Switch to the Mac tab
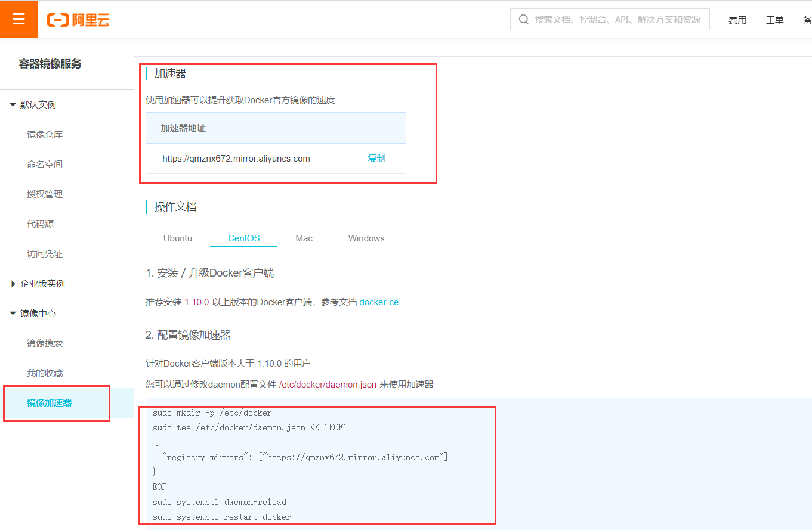The width and height of the screenshot is (812, 530). (304, 238)
